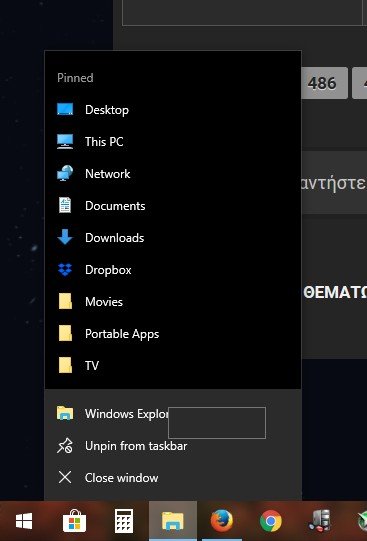Click the Windows Explorer folder icon
This screenshot has height=541, width=367.
point(65,413)
